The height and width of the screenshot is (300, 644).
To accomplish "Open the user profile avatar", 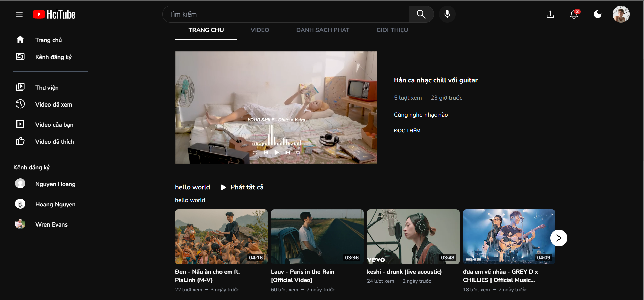I will click(621, 14).
